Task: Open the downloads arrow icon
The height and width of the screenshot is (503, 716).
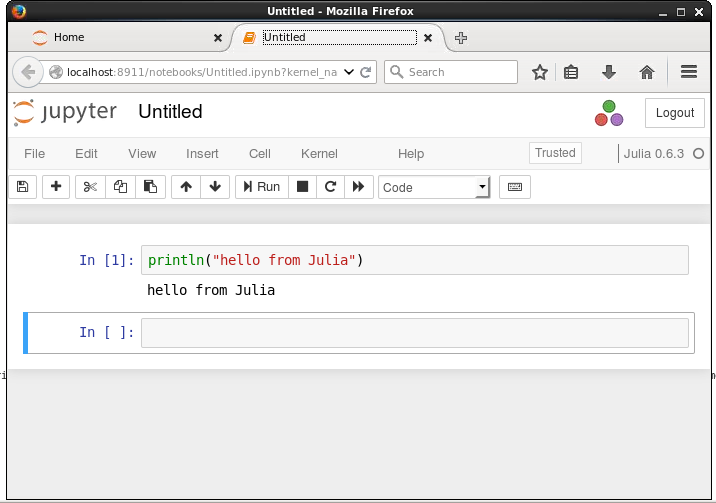Action: coord(609,72)
